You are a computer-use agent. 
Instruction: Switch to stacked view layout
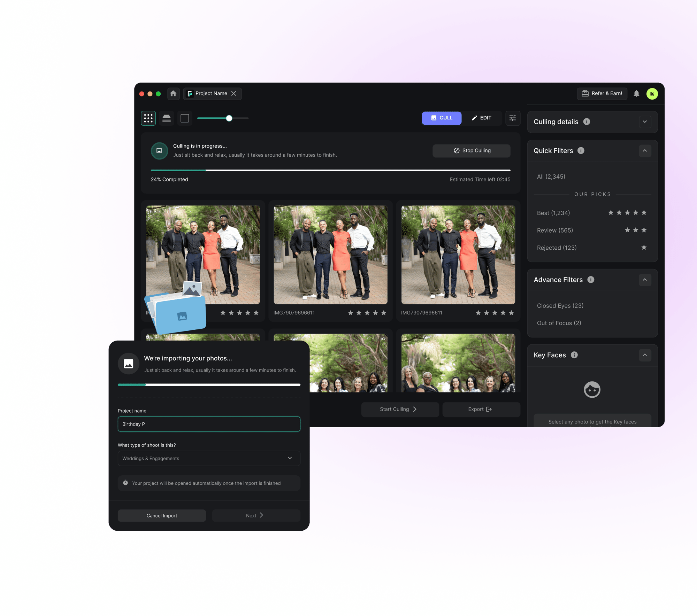click(167, 118)
